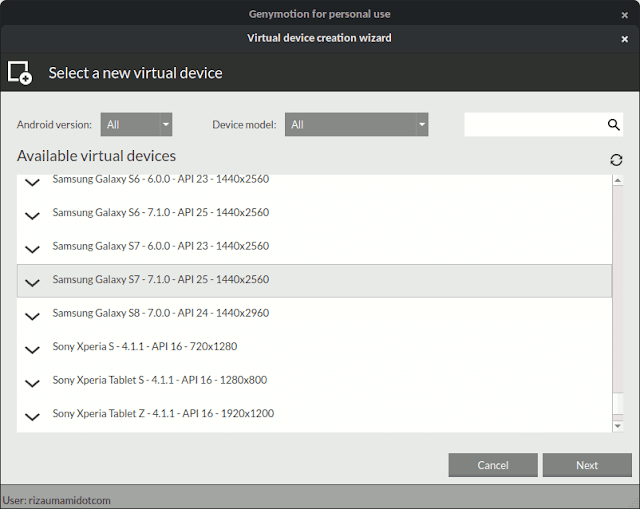This screenshot has width=640, height=509.
Task: Open the Android version dropdown
Action: 136,124
